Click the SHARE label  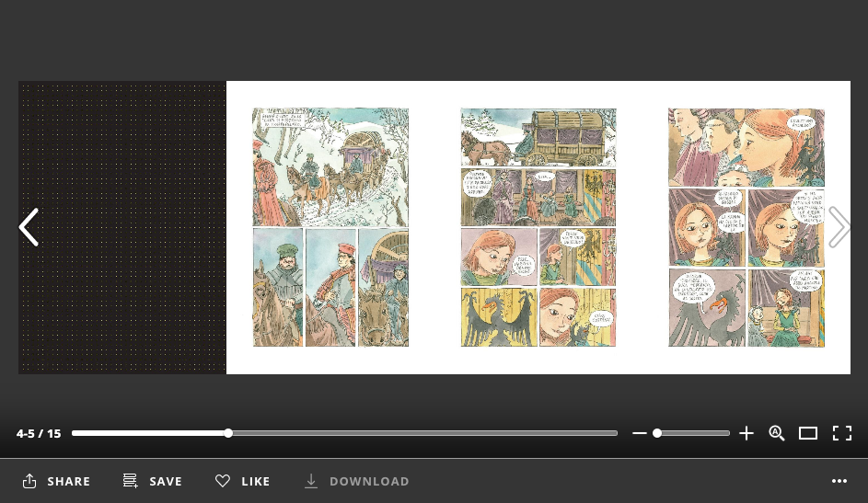point(69,482)
